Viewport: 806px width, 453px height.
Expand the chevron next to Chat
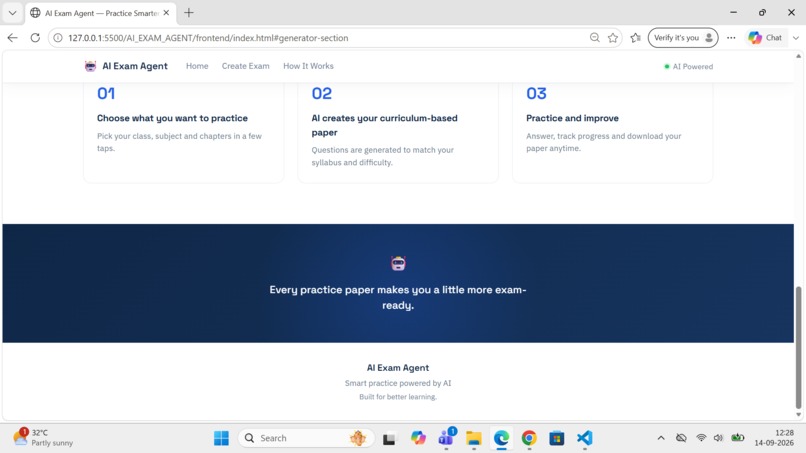click(796, 38)
